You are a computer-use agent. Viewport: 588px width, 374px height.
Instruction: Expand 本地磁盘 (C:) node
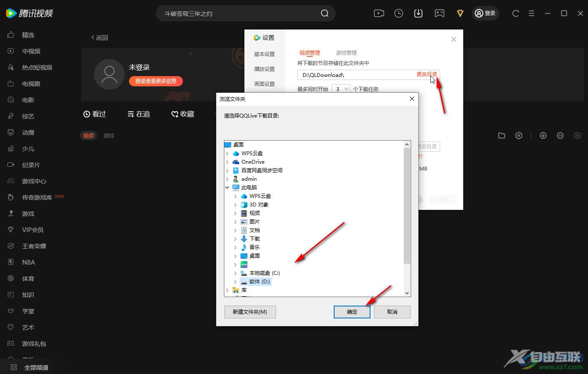pyautogui.click(x=235, y=273)
